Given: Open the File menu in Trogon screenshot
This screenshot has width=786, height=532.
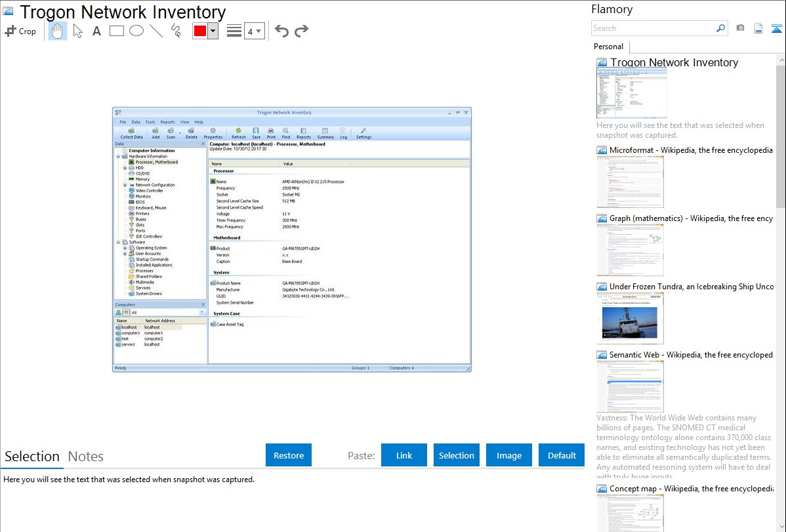Looking at the screenshot, I should click(x=123, y=122).
